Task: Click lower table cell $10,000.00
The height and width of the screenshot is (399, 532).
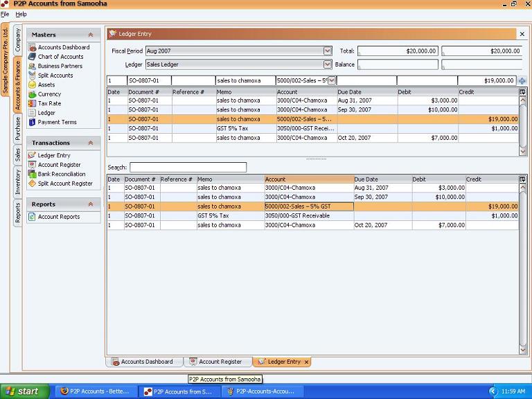Action: click(x=439, y=197)
